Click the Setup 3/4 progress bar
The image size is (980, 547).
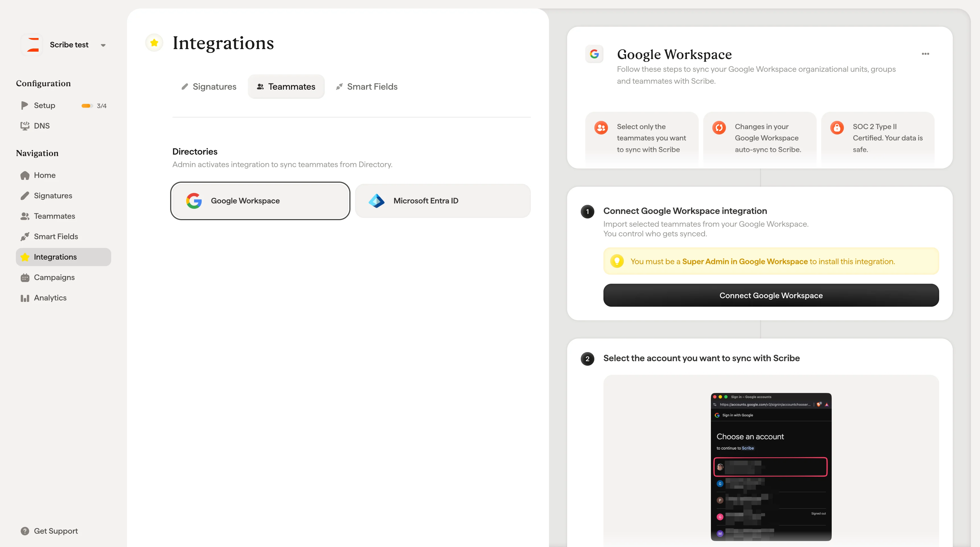click(x=87, y=106)
